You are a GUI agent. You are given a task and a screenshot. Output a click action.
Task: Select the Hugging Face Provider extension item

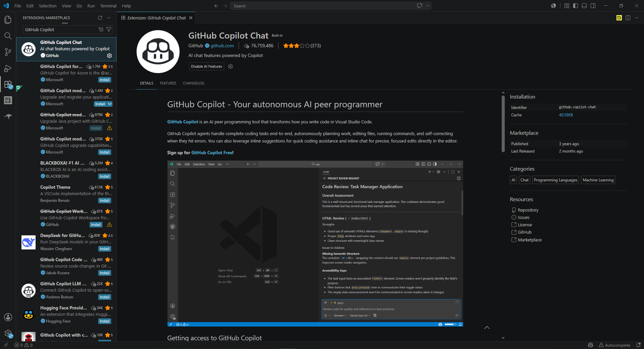click(x=66, y=314)
